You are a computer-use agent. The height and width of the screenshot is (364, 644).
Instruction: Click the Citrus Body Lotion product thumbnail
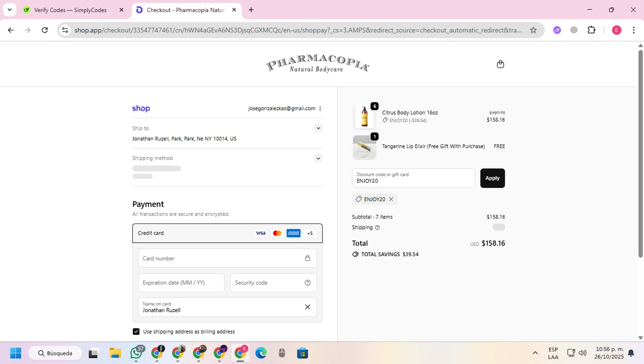click(364, 116)
